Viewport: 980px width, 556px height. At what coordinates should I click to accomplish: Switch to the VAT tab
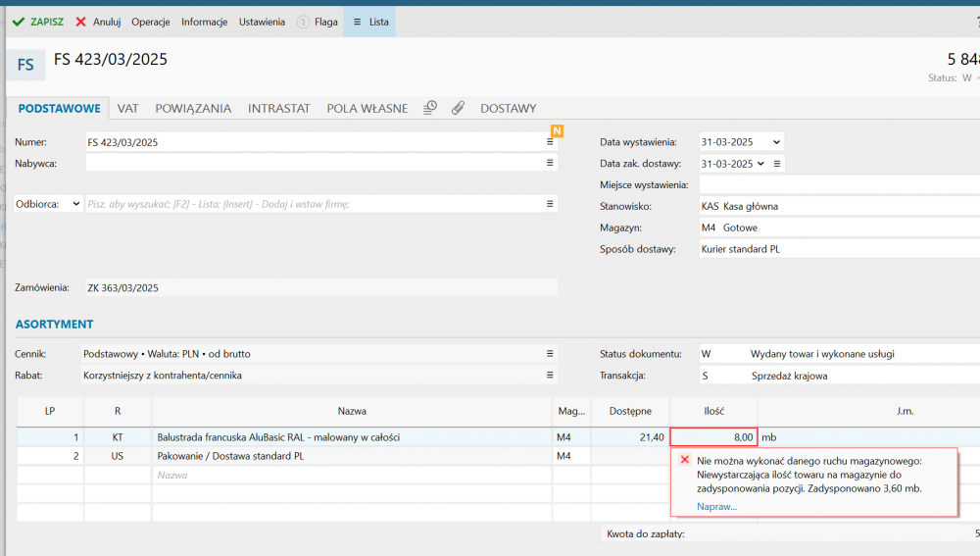(x=127, y=108)
